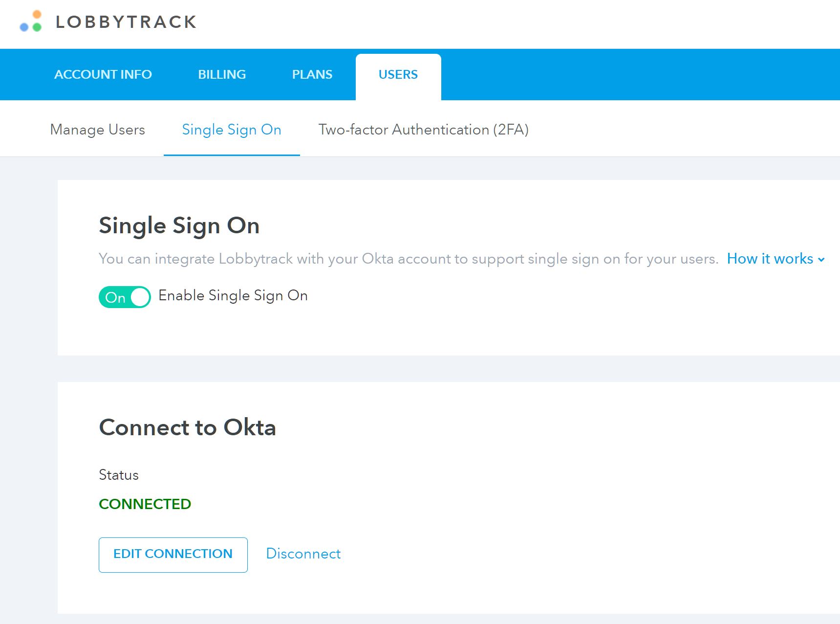Click the Okta integration description text
This screenshot has width=840, height=624.
409,259
